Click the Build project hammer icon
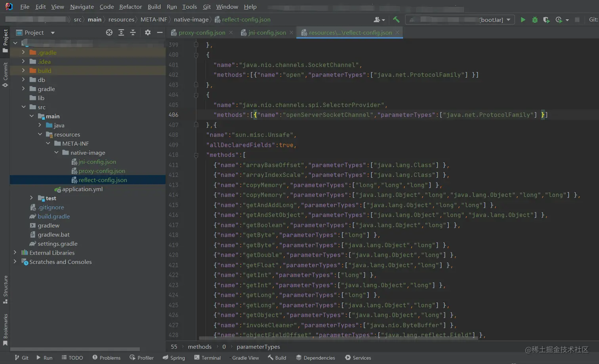 [396, 19]
